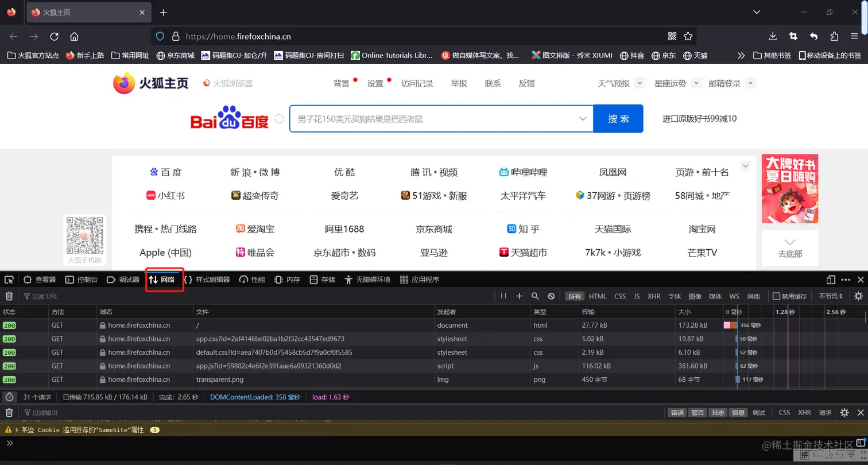Click the undo arrow toolbar icon

(814, 36)
